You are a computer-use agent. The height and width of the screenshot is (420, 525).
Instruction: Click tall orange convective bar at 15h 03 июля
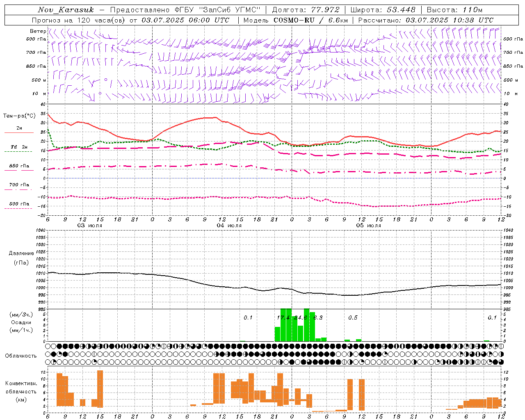coord(100,389)
